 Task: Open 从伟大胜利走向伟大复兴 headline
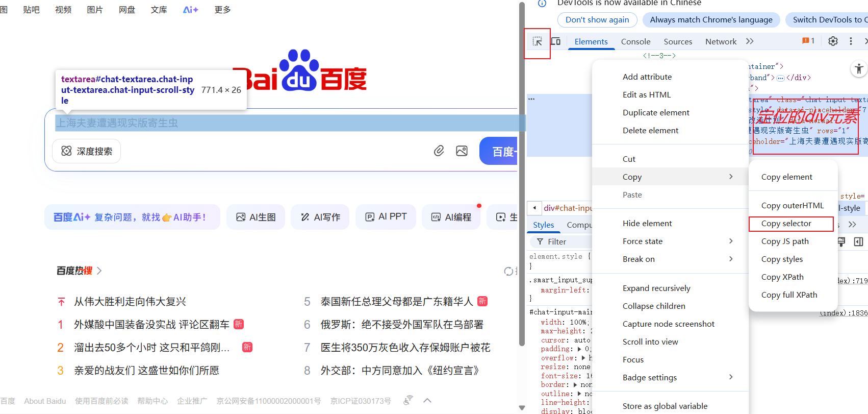[130, 302]
